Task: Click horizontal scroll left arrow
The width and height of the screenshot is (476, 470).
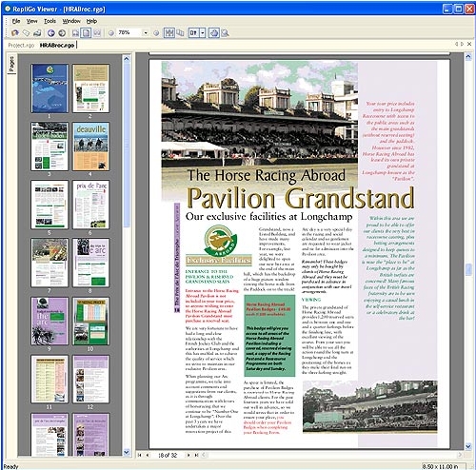Action: click(x=204, y=455)
